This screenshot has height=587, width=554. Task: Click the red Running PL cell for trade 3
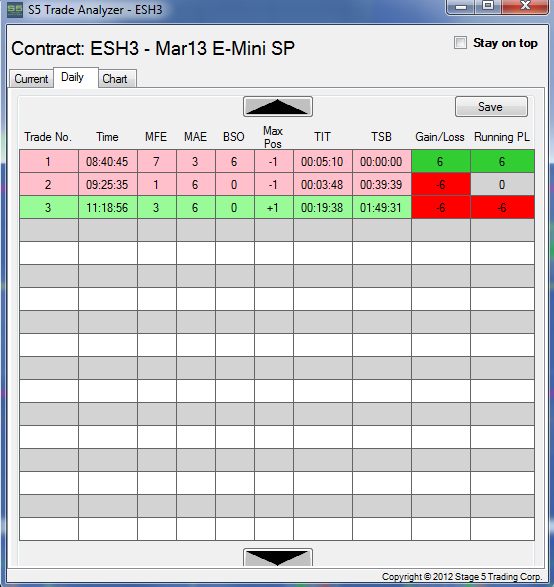coord(502,207)
